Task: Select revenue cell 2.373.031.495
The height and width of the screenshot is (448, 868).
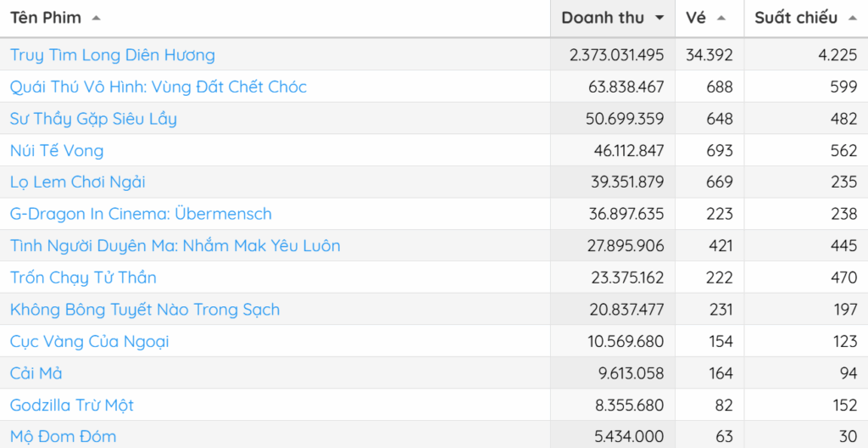Action: [616, 55]
